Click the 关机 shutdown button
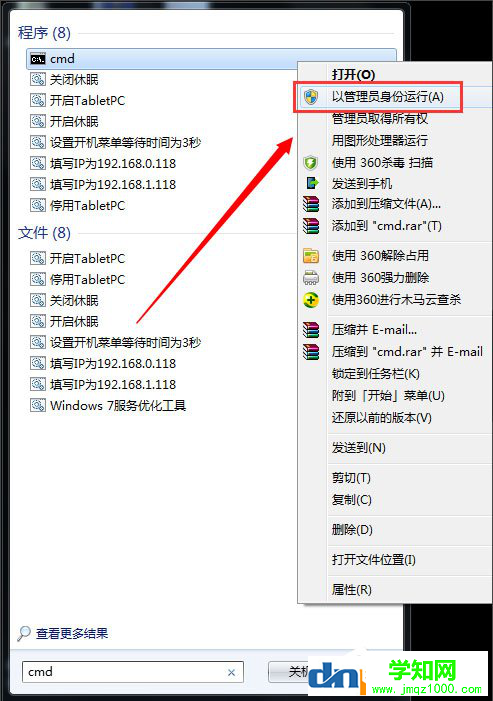 click(288, 672)
